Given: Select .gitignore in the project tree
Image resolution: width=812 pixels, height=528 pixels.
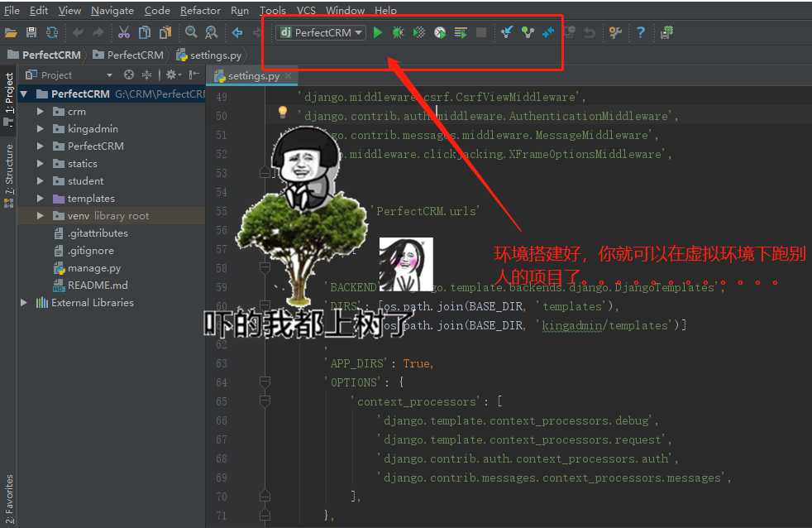Looking at the screenshot, I should pyautogui.click(x=84, y=250).
